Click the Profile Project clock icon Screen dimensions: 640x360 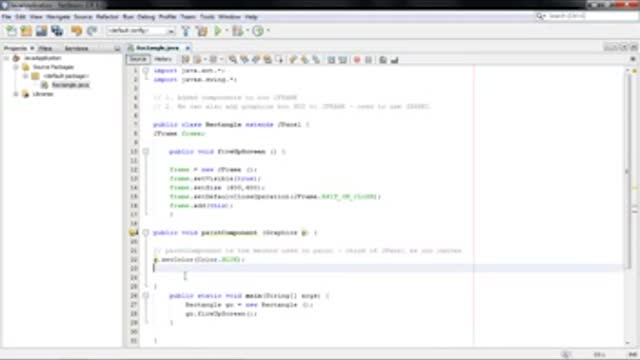tap(258, 31)
